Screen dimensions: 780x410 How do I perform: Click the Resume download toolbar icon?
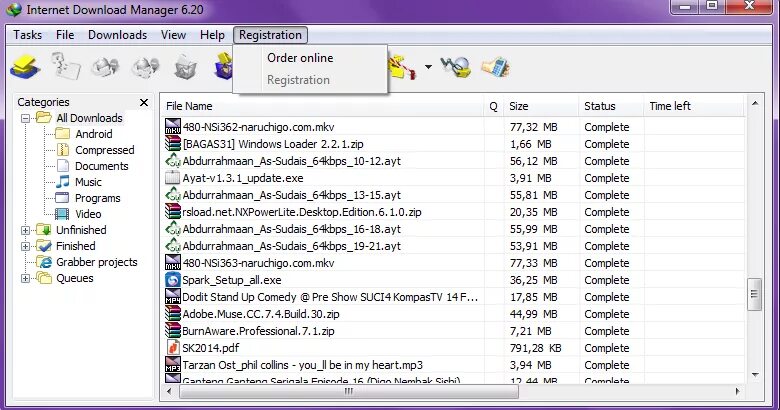click(x=66, y=66)
